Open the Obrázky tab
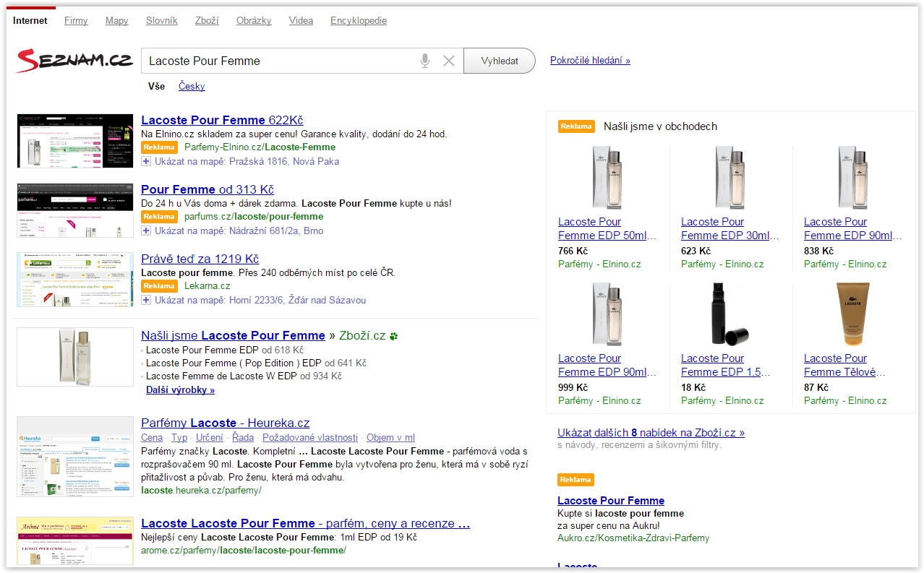 pyautogui.click(x=254, y=21)
